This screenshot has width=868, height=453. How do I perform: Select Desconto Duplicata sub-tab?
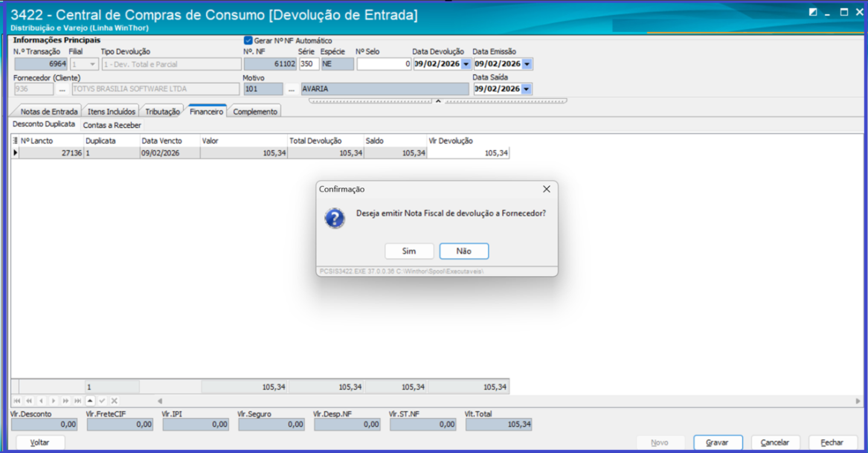pos(44,124)
